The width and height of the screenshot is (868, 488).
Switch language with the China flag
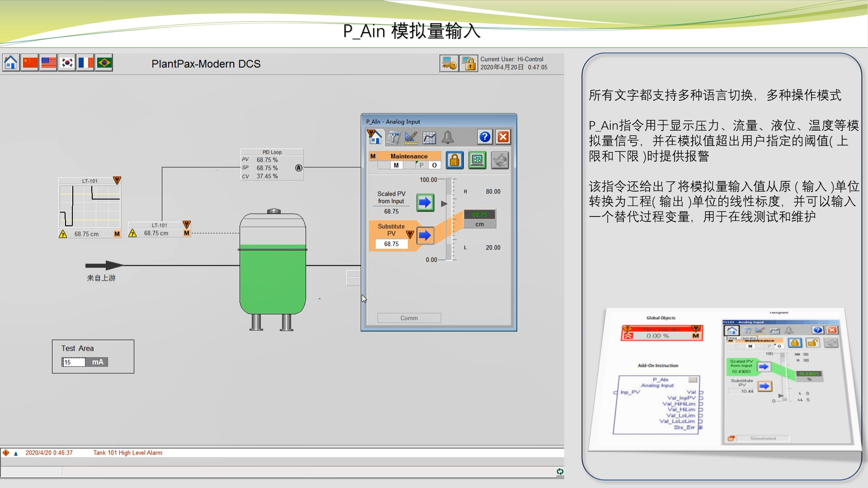(x=30, y=63)
